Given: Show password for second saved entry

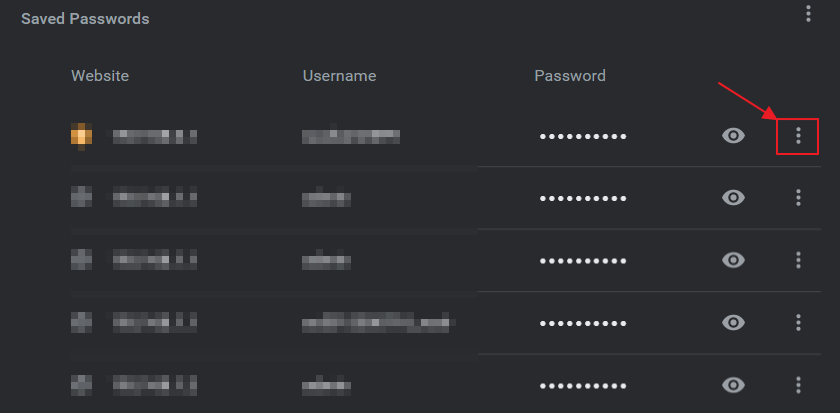Looking at the screenshot, I should pyautogui.click(x=733, y=198).
